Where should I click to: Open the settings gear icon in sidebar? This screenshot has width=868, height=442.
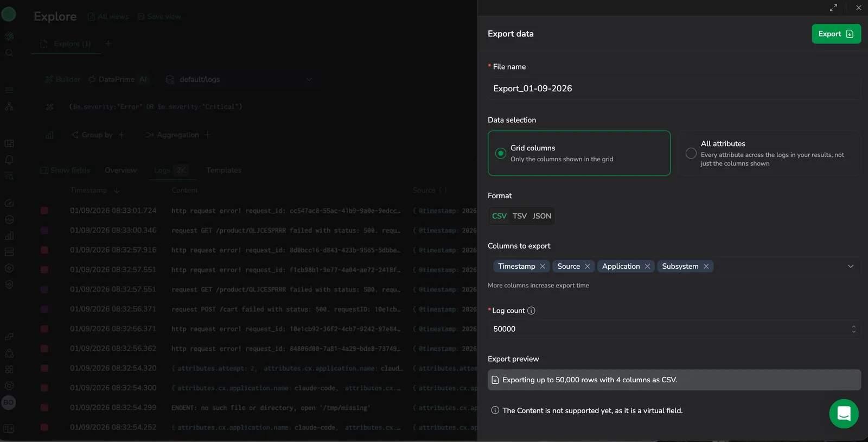pos(9,386)
